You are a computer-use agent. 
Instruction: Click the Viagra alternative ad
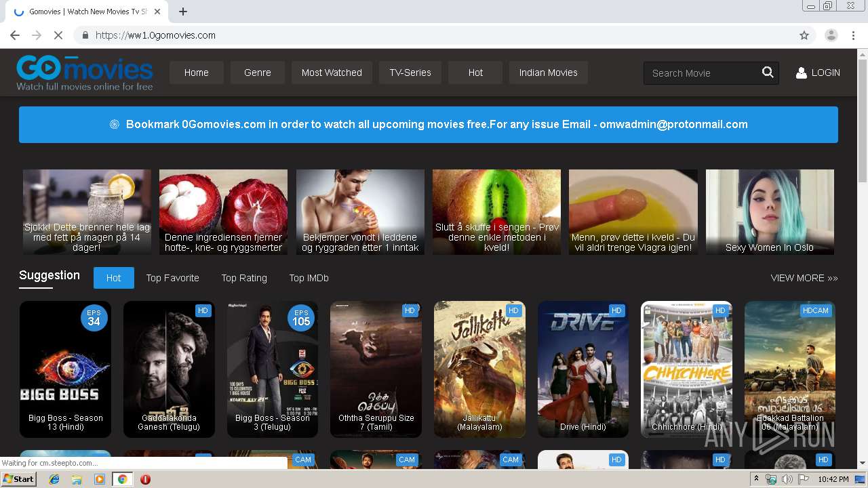coord(633,212)
